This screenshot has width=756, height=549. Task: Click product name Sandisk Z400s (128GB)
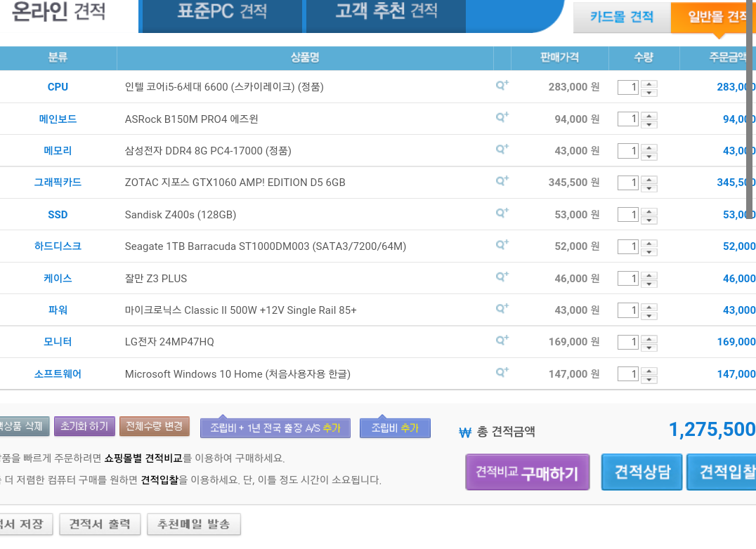click(x=181, y=215)
